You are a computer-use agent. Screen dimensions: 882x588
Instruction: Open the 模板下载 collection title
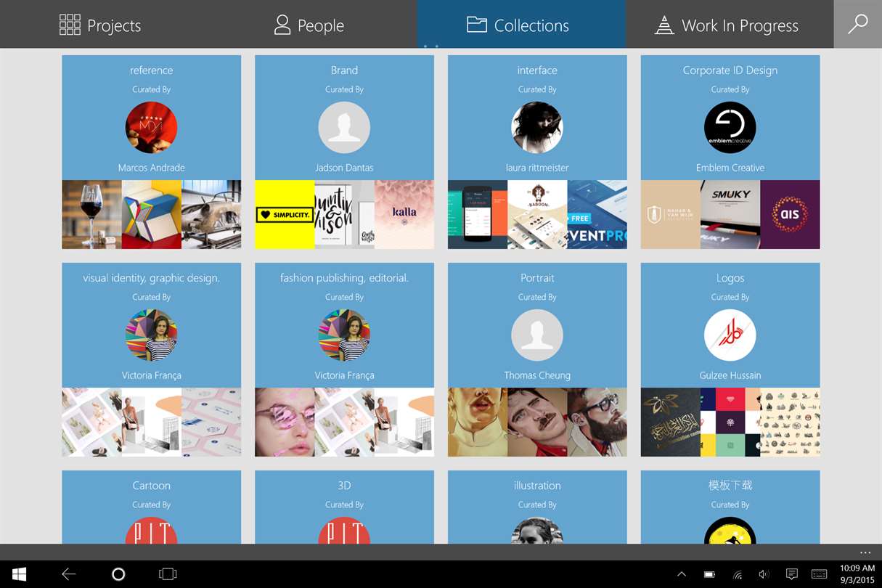730,486
